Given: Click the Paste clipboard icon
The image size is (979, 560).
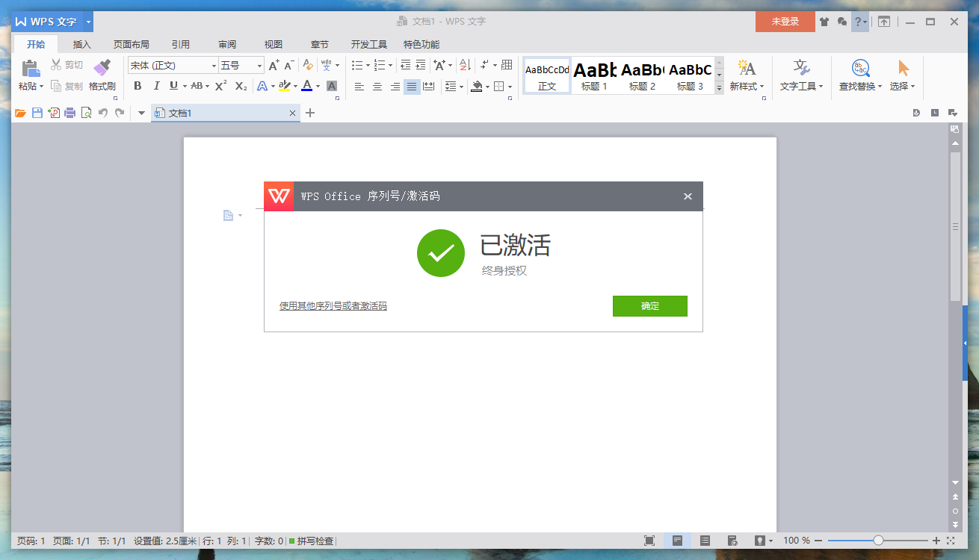Looking at the screenshot, I should pyautogui.click(x=31, y=69).
